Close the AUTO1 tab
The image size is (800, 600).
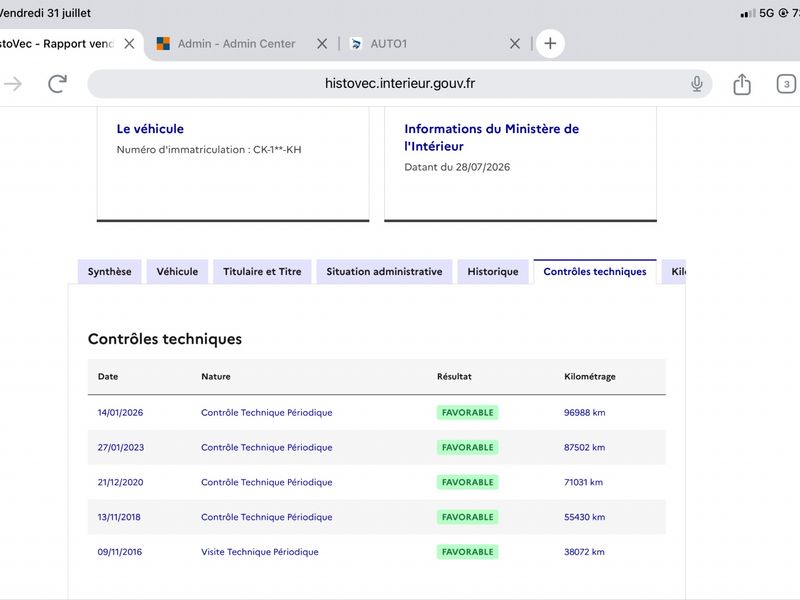[515, 44]
